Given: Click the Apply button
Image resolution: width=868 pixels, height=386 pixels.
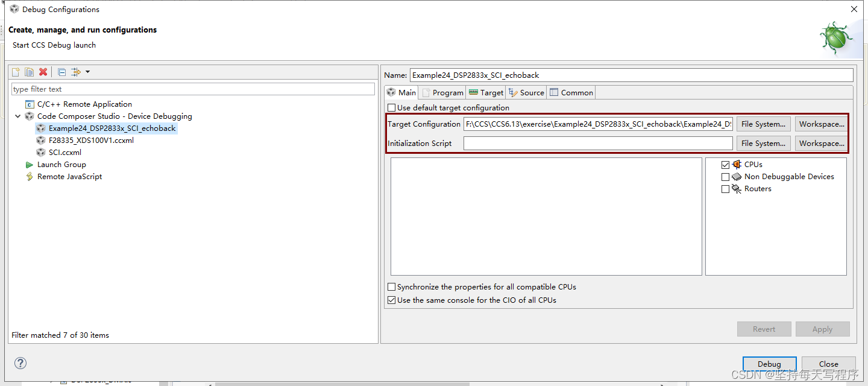Looking at the screenshot, I should point(822,329).
